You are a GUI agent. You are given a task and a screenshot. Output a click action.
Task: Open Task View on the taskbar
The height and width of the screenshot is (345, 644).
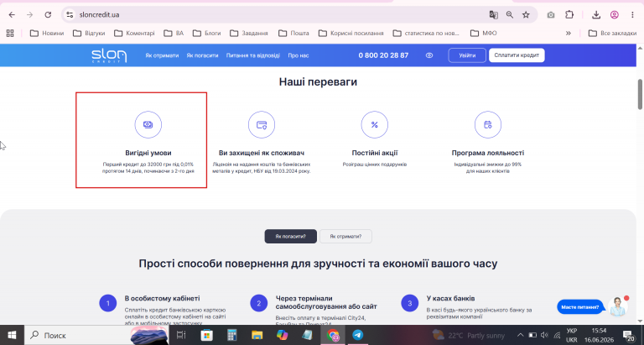point(181,335)
